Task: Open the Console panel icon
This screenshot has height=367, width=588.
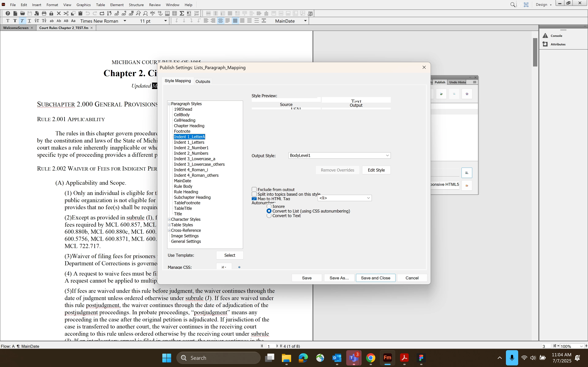Action: pyautogui.click(x=545, y=36)
